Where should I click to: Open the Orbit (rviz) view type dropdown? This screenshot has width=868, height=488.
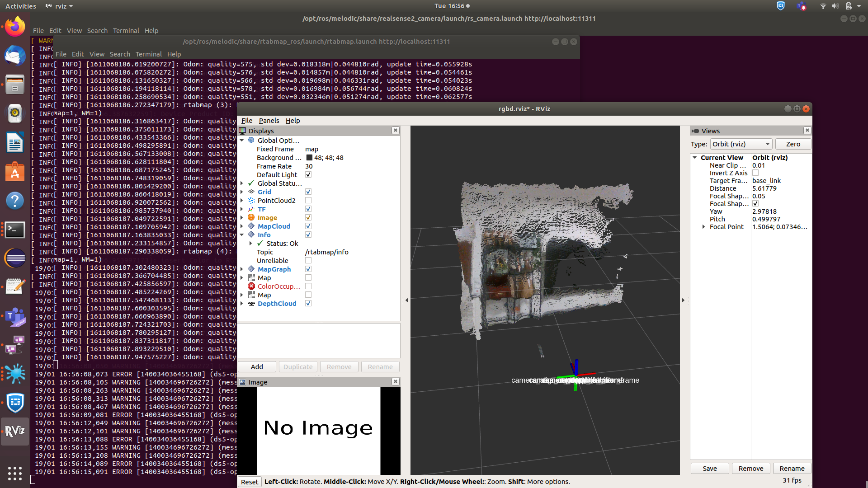point(741,144)
